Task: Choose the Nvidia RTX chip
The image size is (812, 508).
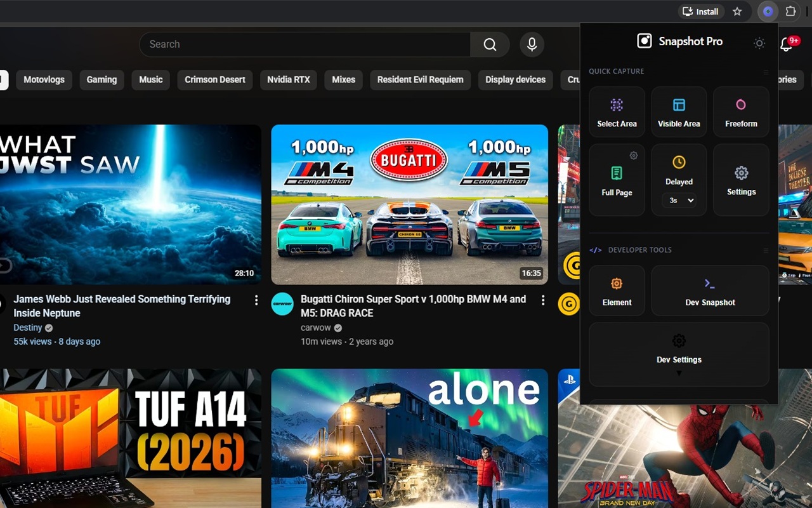Action: (289, 80)
